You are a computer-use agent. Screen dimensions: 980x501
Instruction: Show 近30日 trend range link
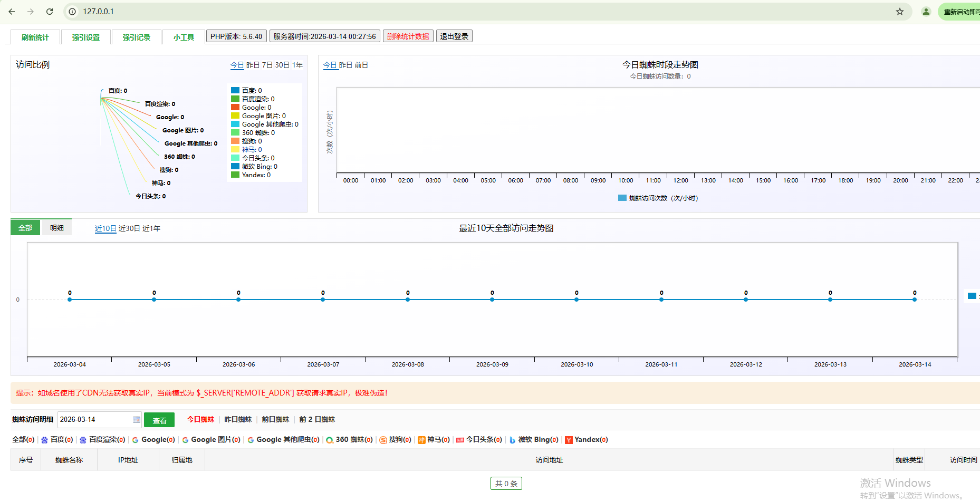pos(129,228)
